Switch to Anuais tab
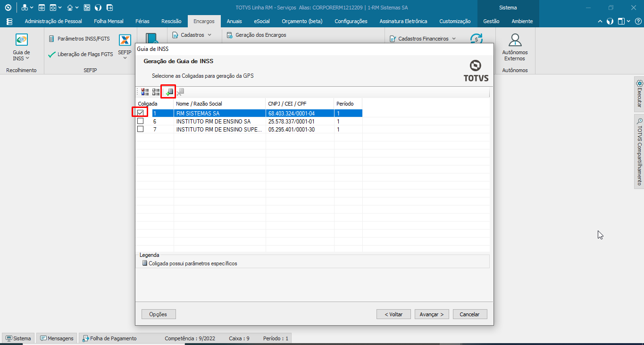The height and width of the screenshot is (345, 644). click(234, 21)
